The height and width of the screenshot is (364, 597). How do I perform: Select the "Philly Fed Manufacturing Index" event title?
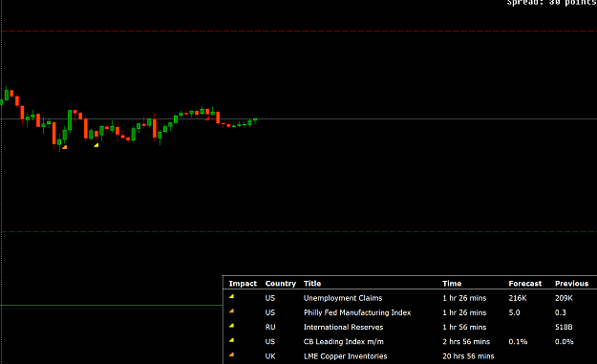tap(357, 312)
